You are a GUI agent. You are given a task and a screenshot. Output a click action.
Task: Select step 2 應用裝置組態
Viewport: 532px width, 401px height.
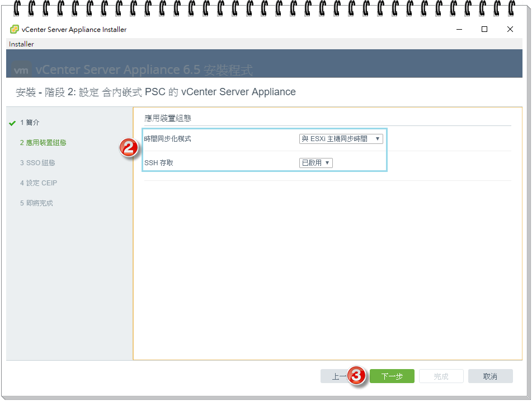click(43, 143)
